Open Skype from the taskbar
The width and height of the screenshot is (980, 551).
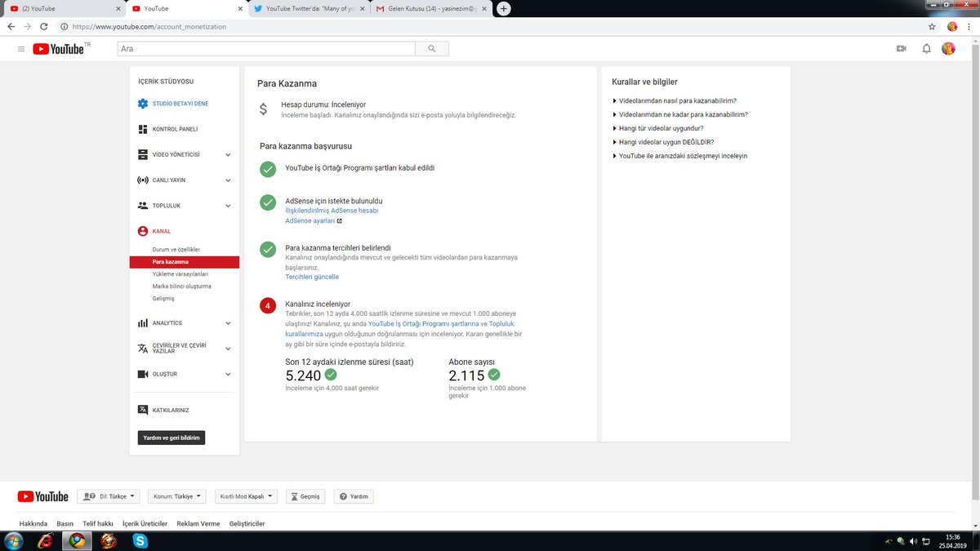[140, 540]
